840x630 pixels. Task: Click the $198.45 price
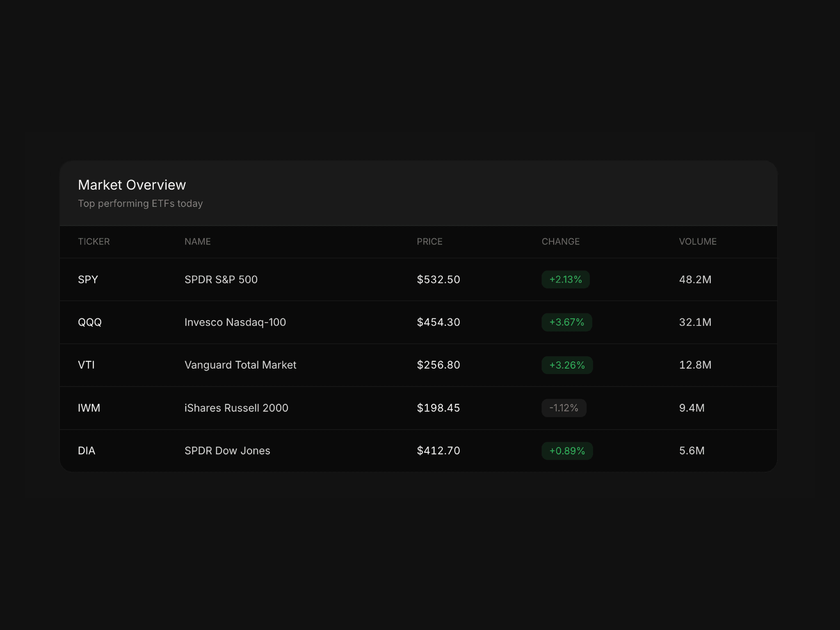[438, 408]
